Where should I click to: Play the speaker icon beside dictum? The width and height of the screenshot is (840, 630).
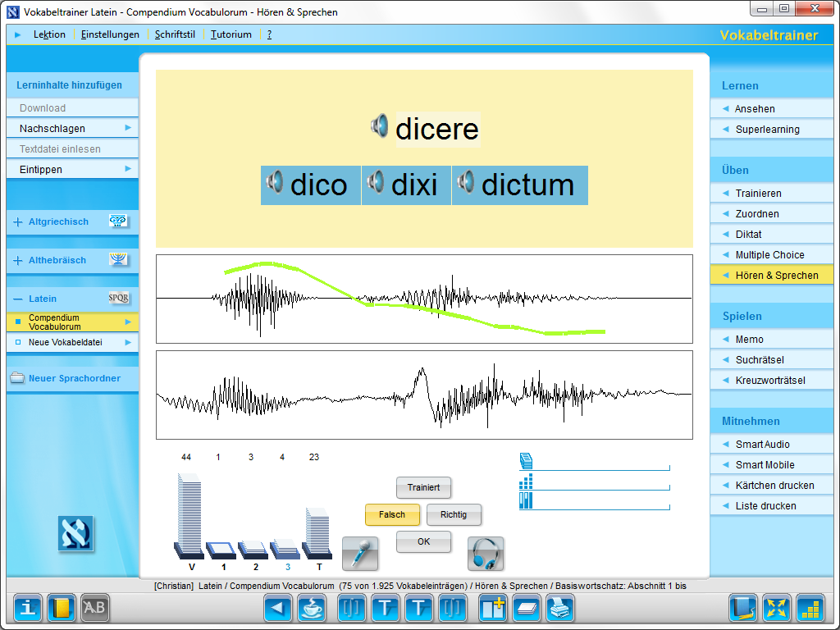[x=466, y=182]
